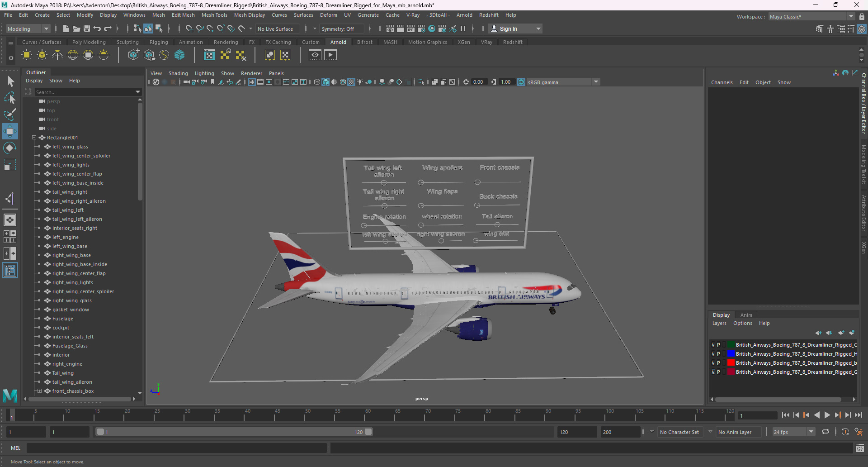Click the playback range slider handle at 120
Screen dimensions: 868x467
(x=368, y=432)
